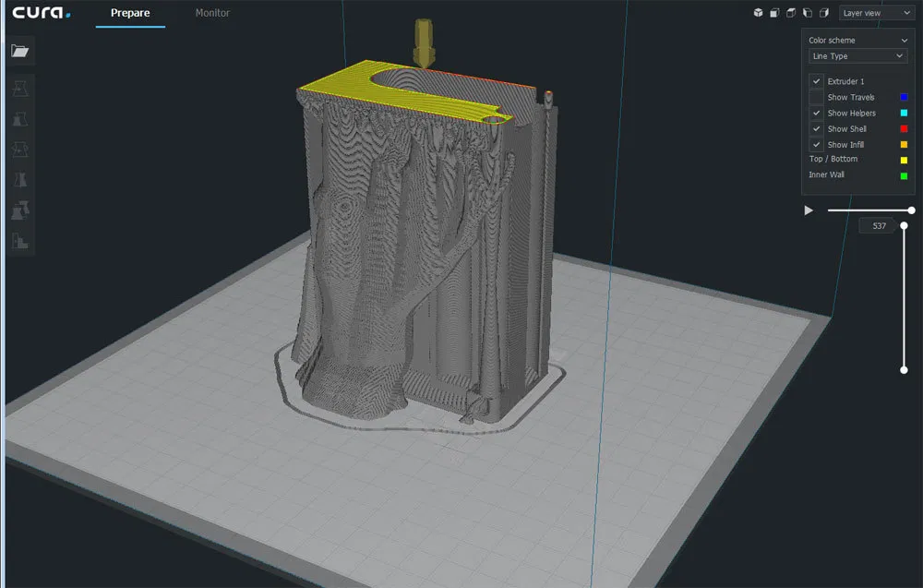This screenshot has height=588, width=923.
Task: Select the Move tool in left toolbar
Action: pos(20,89)
